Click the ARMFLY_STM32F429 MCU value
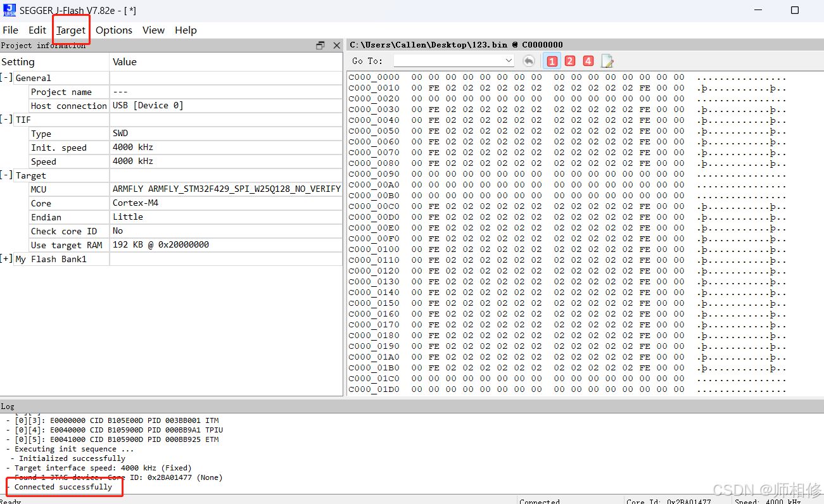Image resolution: width=824 pixels, height=504 pixels. (227, 189)
